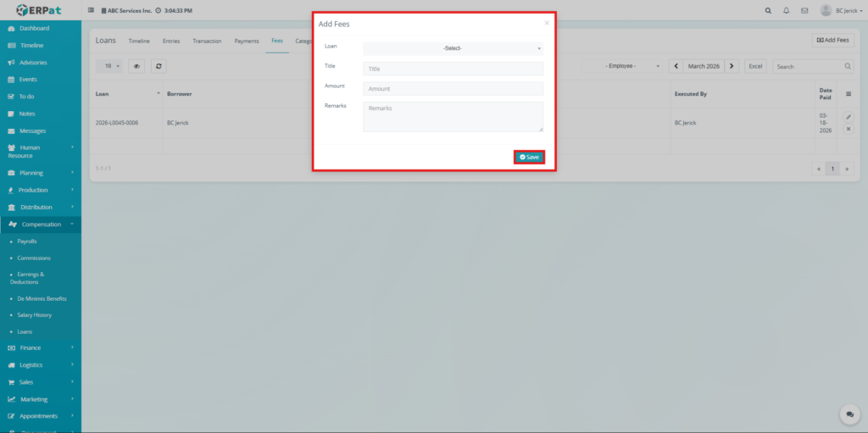This screenshot has width=868, height=433.
Task: Open the Salary History submenu item
Action: click(x=34, y=315)
